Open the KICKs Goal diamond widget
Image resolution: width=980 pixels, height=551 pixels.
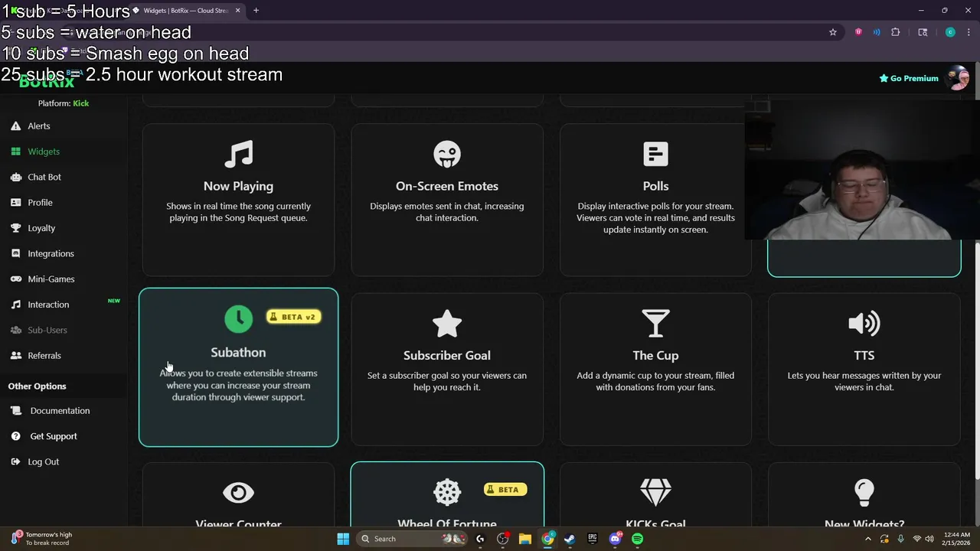click(x=655, y=495)
